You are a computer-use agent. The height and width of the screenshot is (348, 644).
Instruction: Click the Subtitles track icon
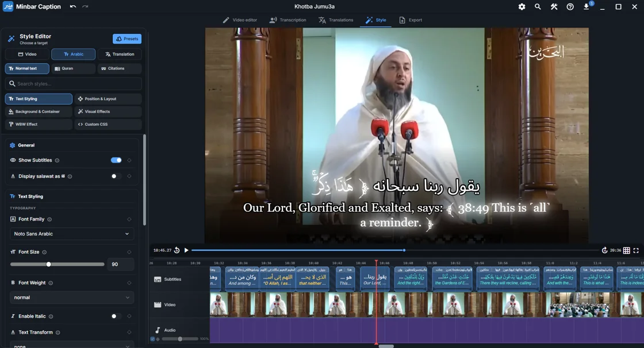pyautogui.click(x=158, y=280)
